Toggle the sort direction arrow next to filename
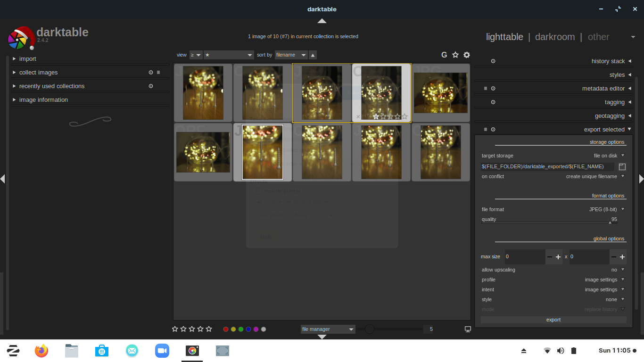 pos(312,55)
